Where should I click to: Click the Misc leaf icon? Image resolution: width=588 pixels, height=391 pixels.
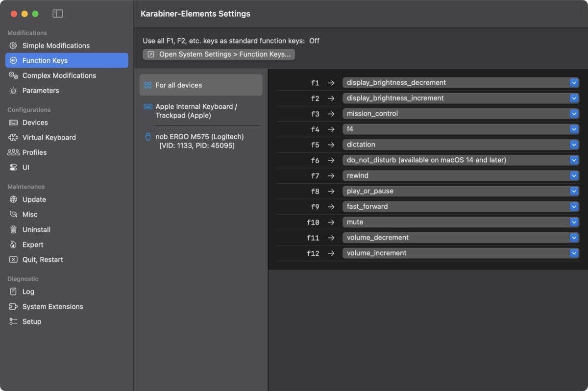tap(13, 215)
